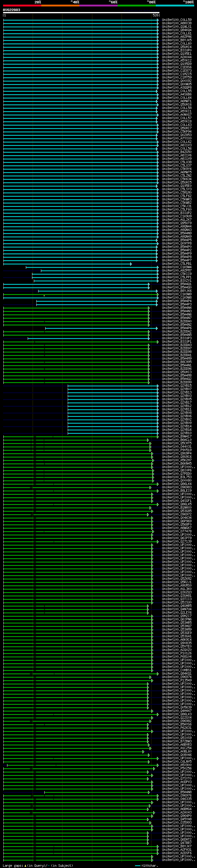Click UniRef100_C0HBS1 label
Image resolution: width=197 pixels, height=868 pixels.
click(177, 670)
